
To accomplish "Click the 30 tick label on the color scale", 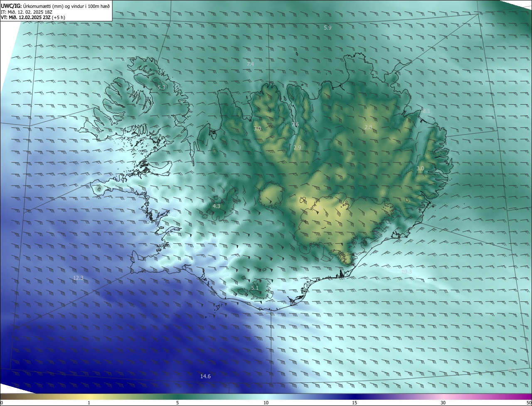I will (x=443, y=403).
